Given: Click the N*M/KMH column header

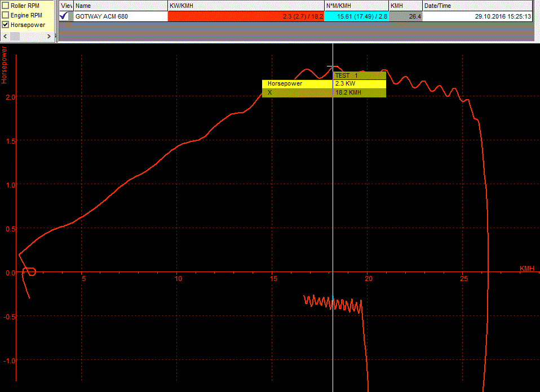Looking at the screenshot, I should (356, 6).
